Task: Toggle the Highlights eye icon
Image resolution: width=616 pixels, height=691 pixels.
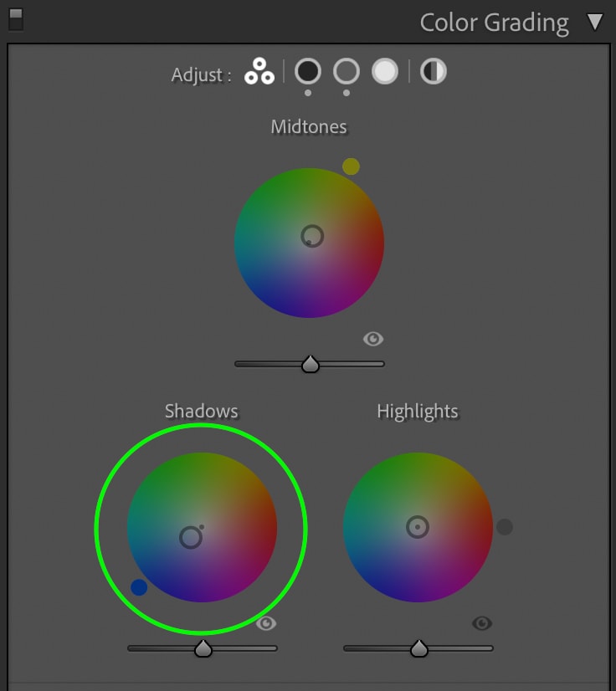Action: (482, 623)
